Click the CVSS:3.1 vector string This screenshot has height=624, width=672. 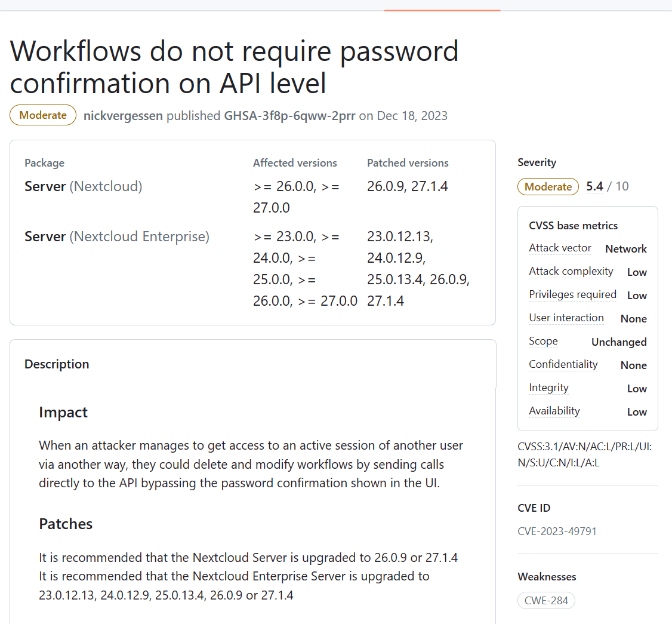(x=585, y=454)
